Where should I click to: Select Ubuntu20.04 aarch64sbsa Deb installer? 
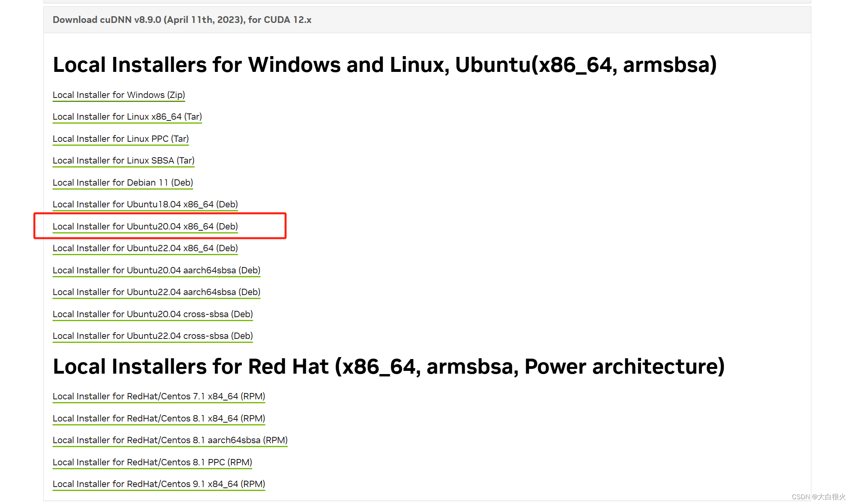156,271
